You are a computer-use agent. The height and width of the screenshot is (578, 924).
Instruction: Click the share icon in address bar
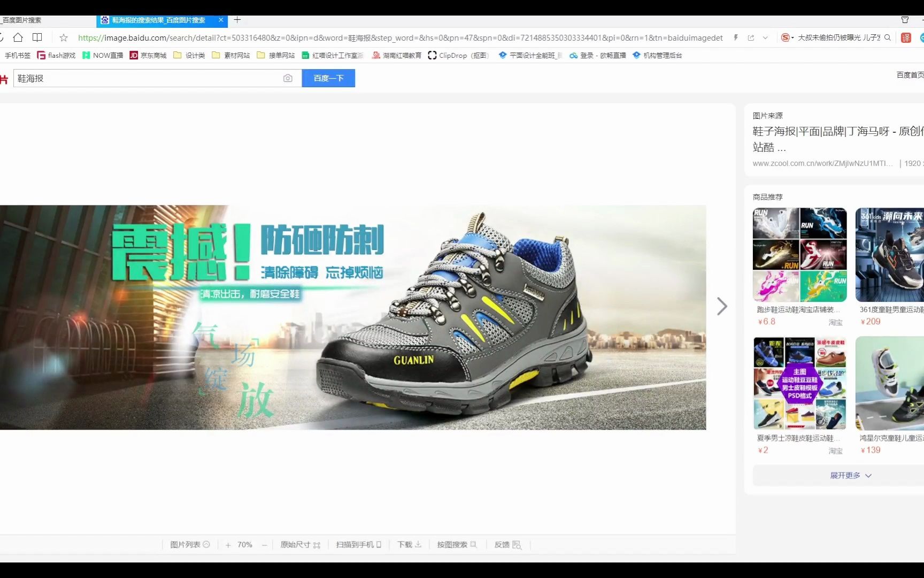[x=751, y=37]
